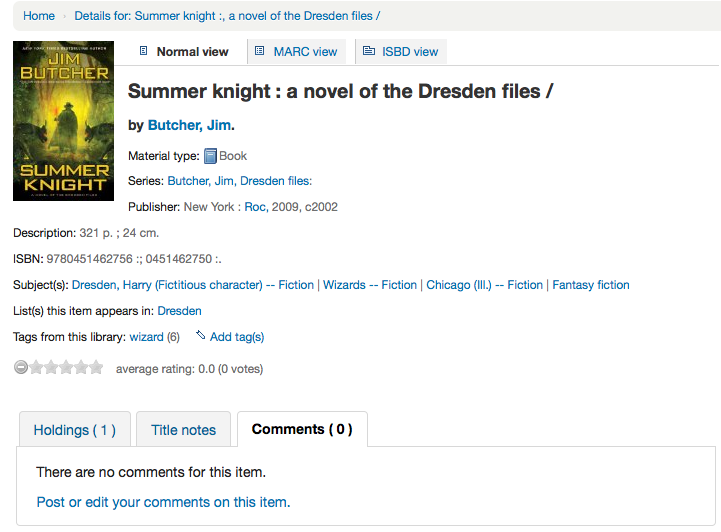Click the MARC view list icon
721x532 pixels.
(260, 51)
